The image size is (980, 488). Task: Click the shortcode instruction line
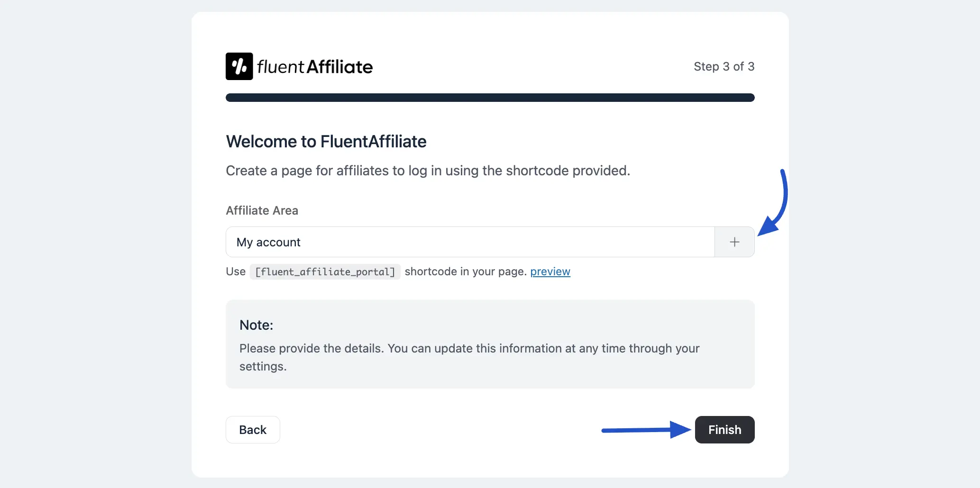(397, 271)
